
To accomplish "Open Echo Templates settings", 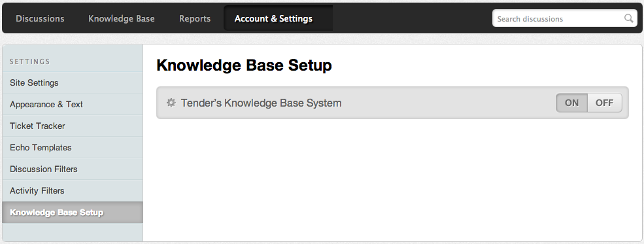I will (x=73, y=147).
